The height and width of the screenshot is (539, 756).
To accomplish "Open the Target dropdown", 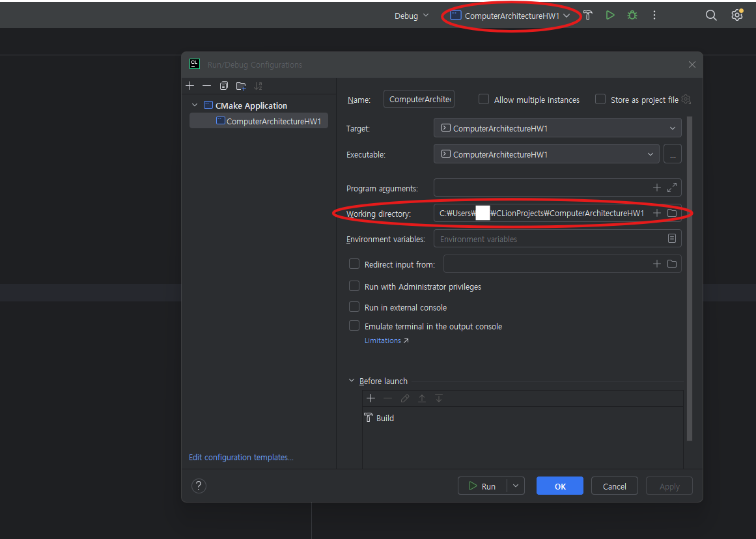I will [557, 128].
